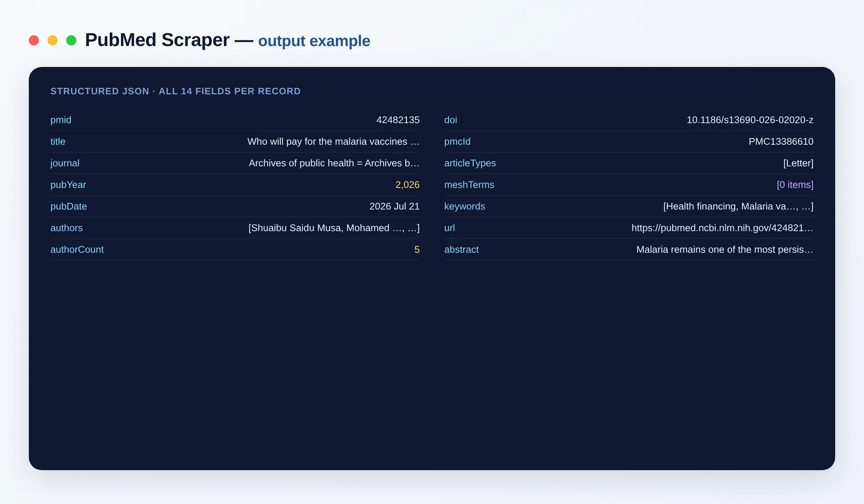This screenshot has width=864, height=504.
Task: Select the 'authors' field name
Action: [x=66, y=228]
